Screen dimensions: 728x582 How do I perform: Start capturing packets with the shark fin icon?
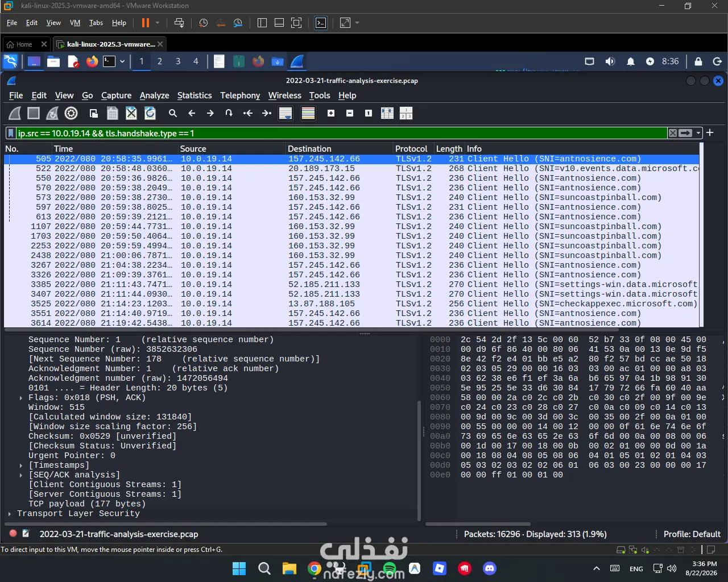tap(15, 113)
